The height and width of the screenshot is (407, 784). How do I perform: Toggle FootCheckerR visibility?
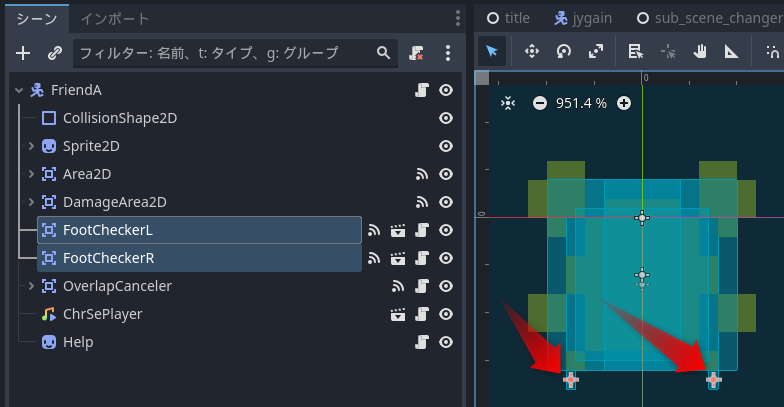[x=446, y=258]
